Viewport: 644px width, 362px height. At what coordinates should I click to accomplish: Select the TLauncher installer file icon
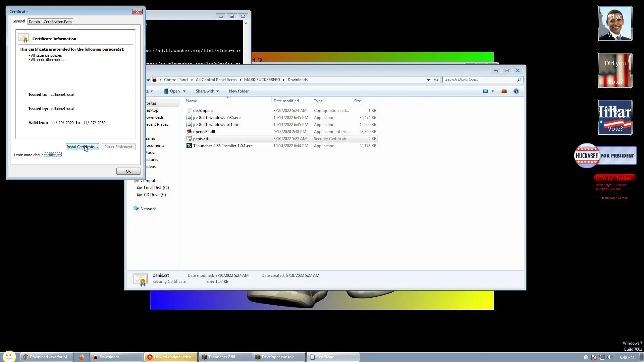click(x=189, y=146)
